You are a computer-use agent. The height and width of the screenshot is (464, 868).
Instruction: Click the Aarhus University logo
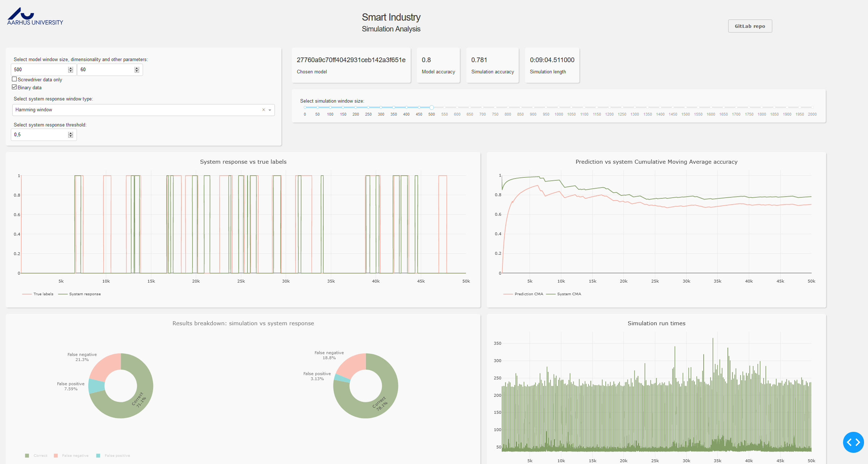tap(35, 17)
